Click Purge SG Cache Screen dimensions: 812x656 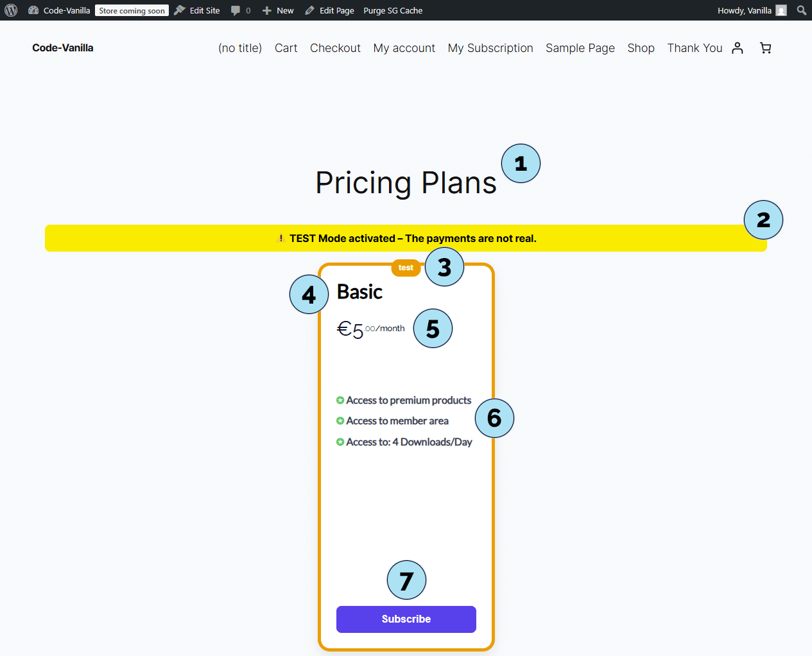point(393,10)
